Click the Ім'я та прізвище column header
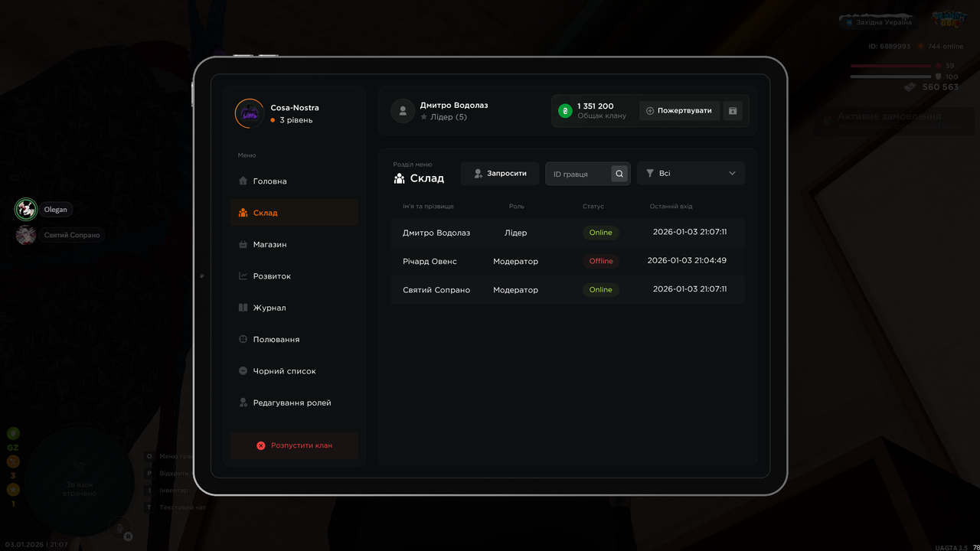Image resolution: width=980 pixels, height=551 pixels. coord(428,207)
